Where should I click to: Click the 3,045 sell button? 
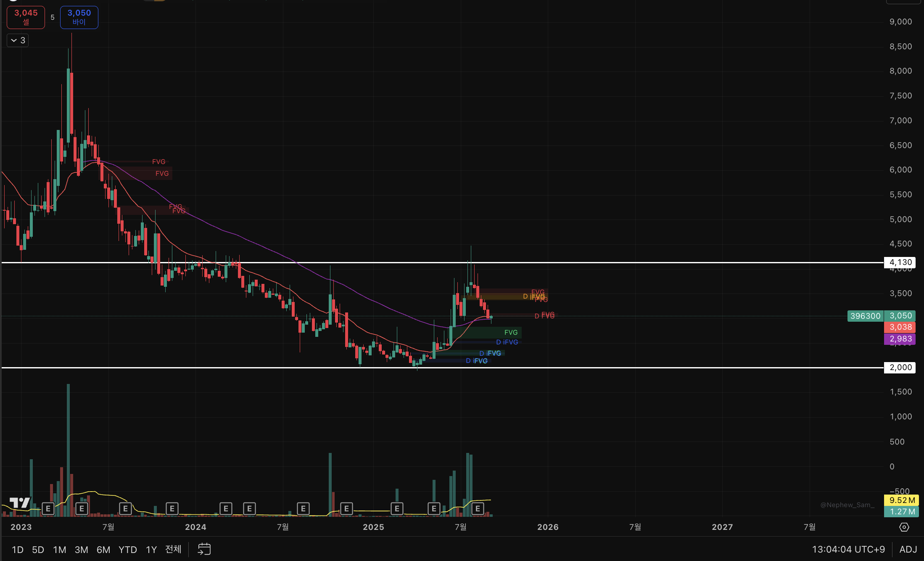point(26,17)
